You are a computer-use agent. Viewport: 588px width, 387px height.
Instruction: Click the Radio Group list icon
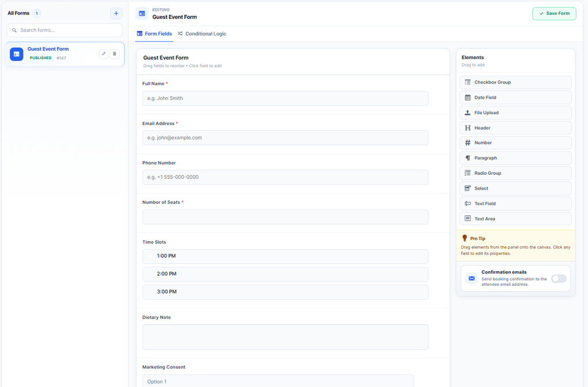point(467,173)
